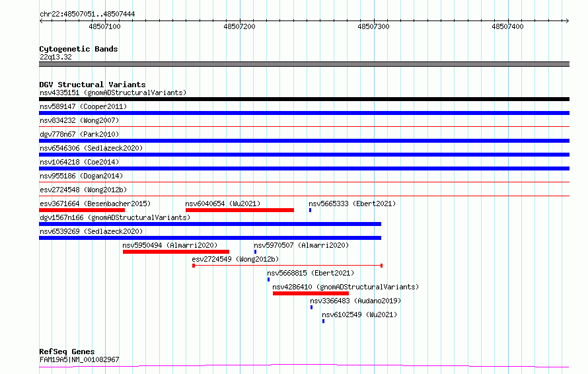The height and width of the screenshot is (374, 588).
Task: Click the 48507200 ruler position label
Action: [x=239, y=26]
